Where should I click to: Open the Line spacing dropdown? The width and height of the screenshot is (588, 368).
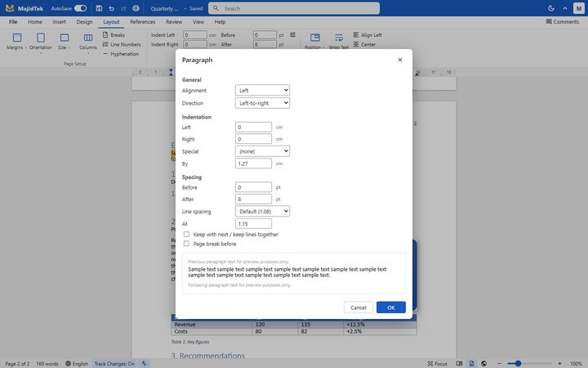pyautogui.click(x=262, y=212)
